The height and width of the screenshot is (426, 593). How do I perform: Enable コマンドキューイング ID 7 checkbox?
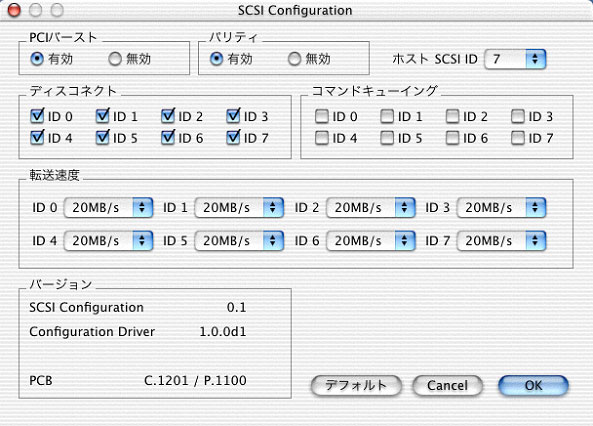point(518,138)
